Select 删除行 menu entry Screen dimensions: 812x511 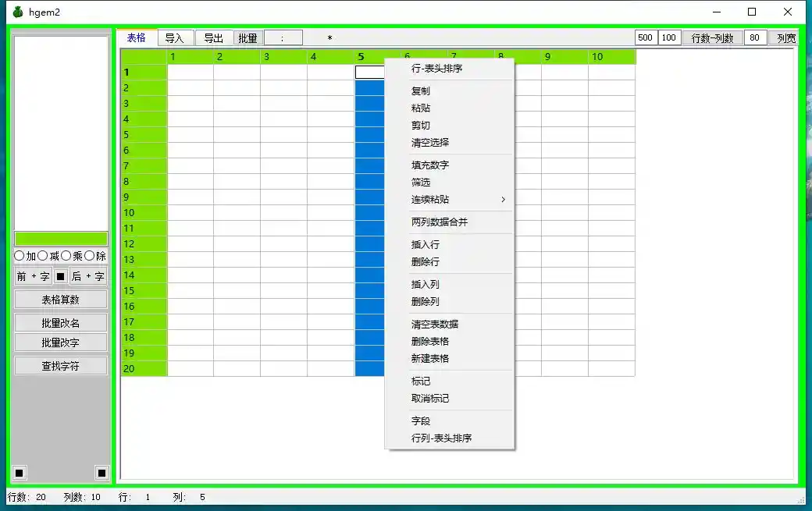tap(450, 261)
